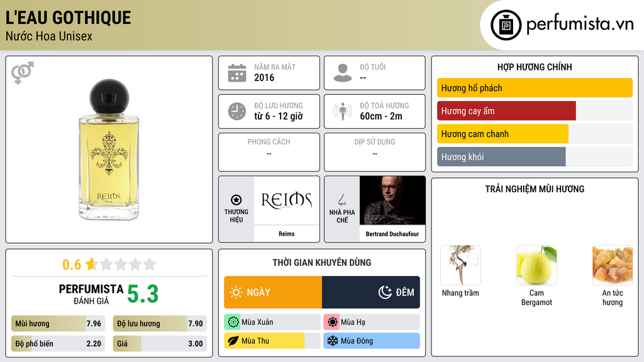The image size is (644, 362).
Task: Click the projection value 60cm - 2m
Action: 381,116
